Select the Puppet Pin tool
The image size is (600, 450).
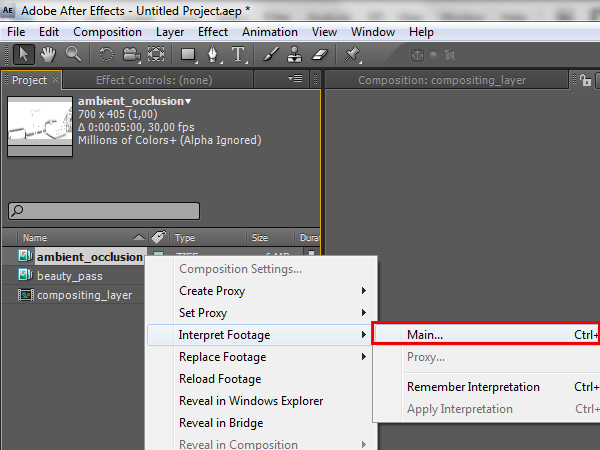pyautogui.click(x=353, y=54)
